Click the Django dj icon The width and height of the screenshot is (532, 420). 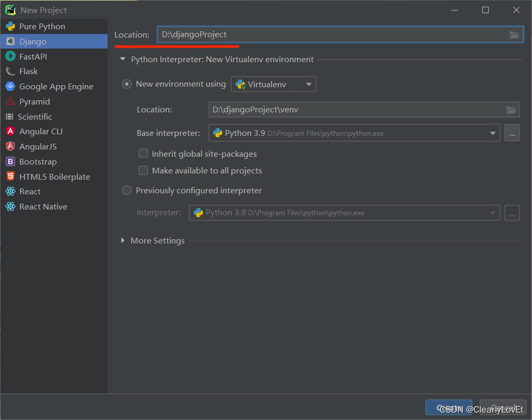pos(10,41)
